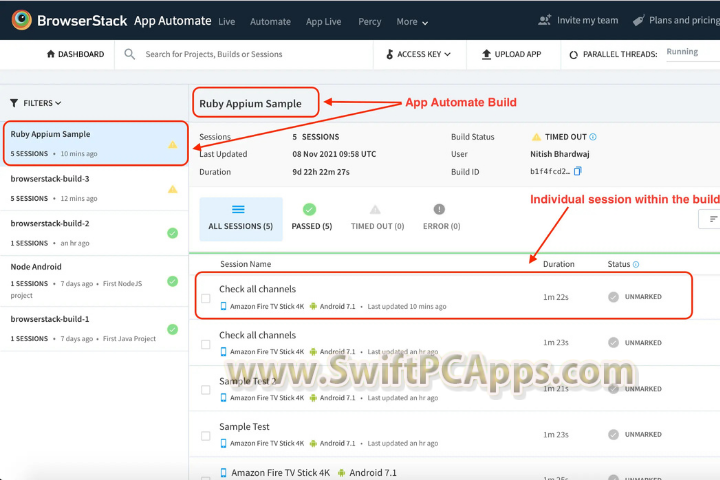
Task: Click the Access Key key icon
Action: coord(389,54)
